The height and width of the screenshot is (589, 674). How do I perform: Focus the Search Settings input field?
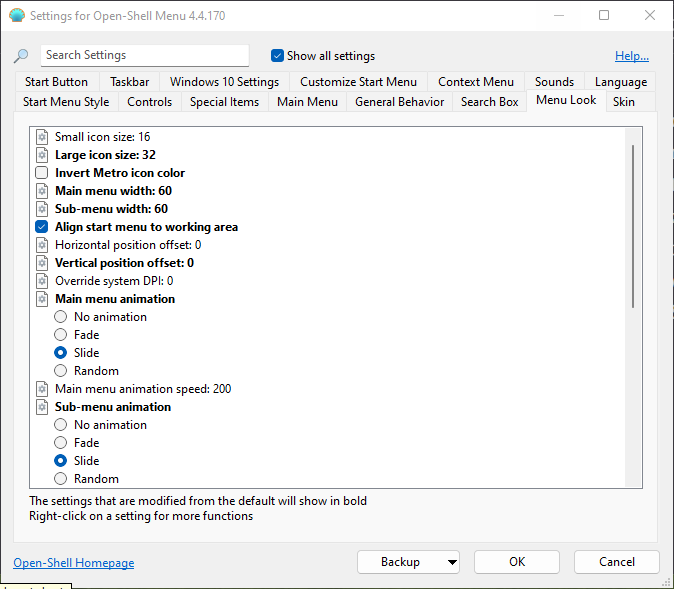point(145,55)
